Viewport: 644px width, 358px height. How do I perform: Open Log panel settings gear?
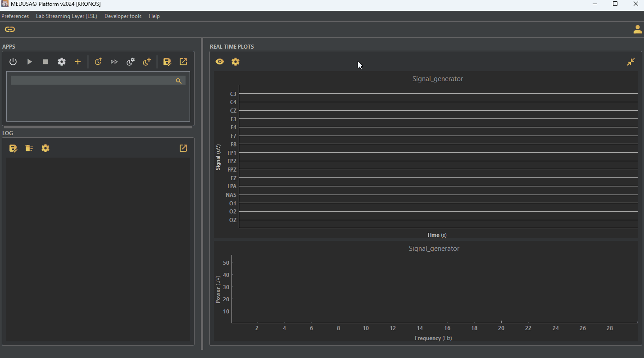tap(45, 148)
